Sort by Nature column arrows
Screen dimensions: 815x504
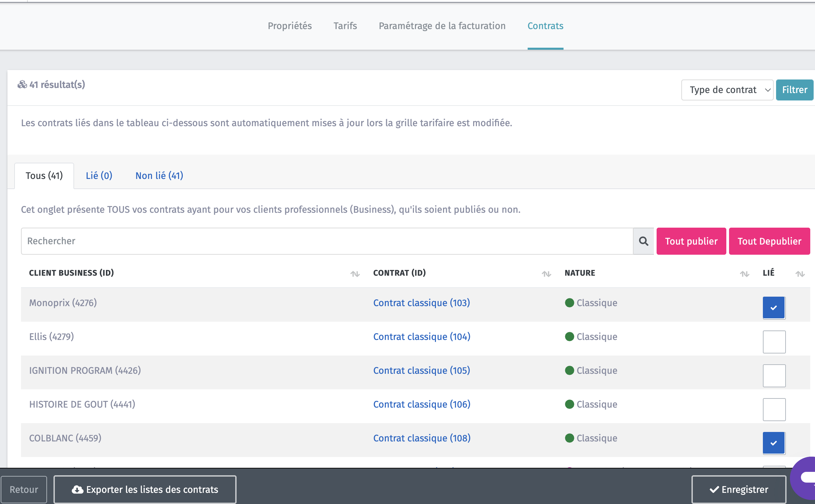744,274
